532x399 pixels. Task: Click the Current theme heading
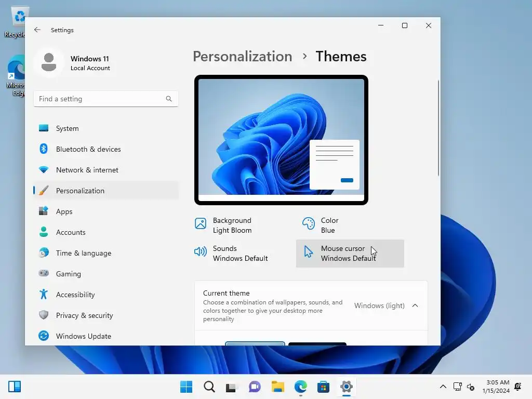click(227, 293)
